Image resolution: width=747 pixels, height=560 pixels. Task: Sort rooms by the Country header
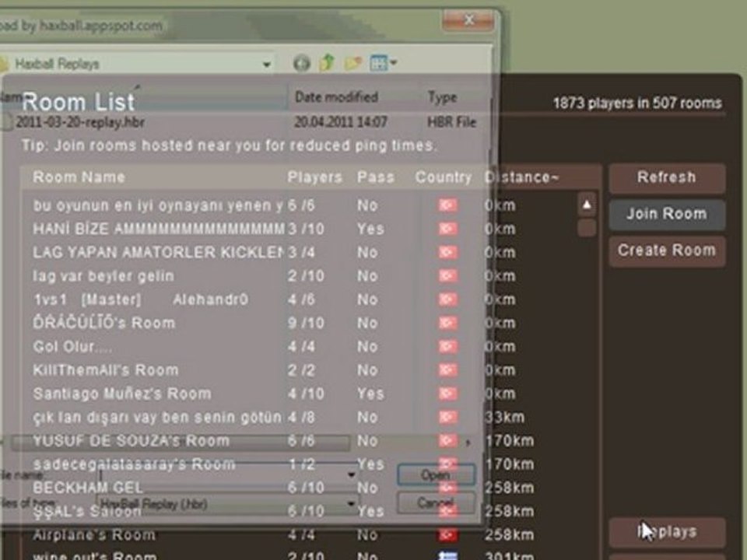(x=443, y=177)
